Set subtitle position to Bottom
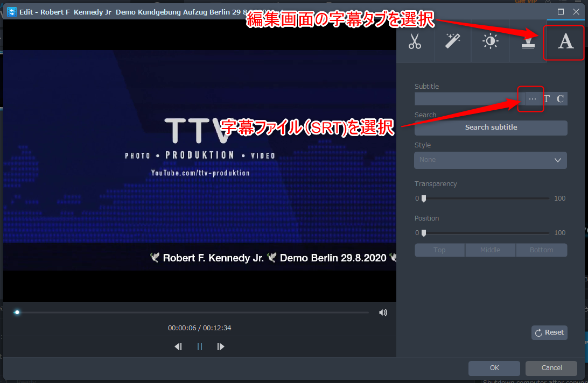Viewport: 588px width, 383px height. tap(541, 250)
